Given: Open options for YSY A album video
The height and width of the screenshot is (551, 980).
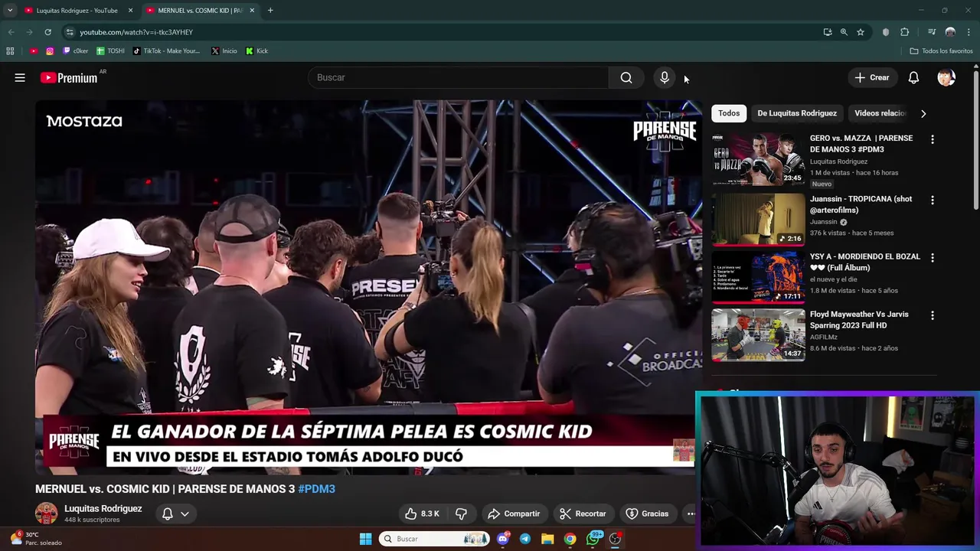Looking at the screenshot, I should pos(932,258).
